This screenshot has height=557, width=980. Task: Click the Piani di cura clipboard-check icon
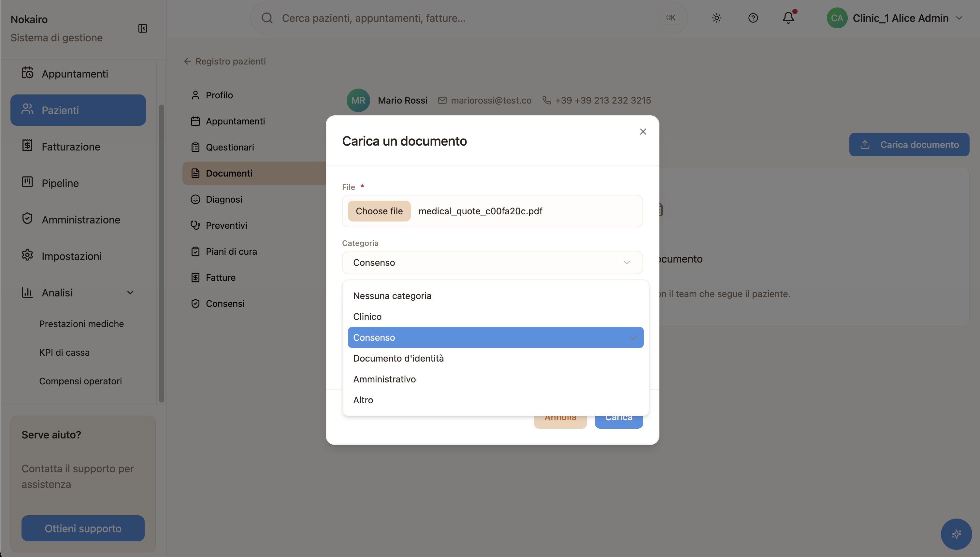[x=195, y=251]
